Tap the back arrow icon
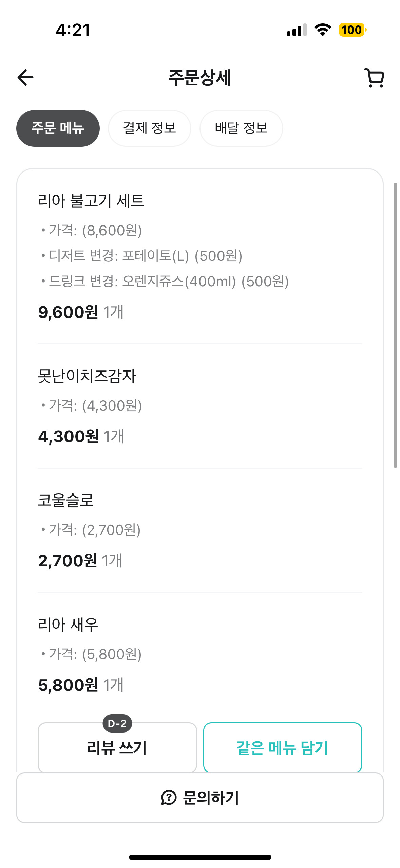This screenshot has height=868, width=400. [x=25, y=77]
